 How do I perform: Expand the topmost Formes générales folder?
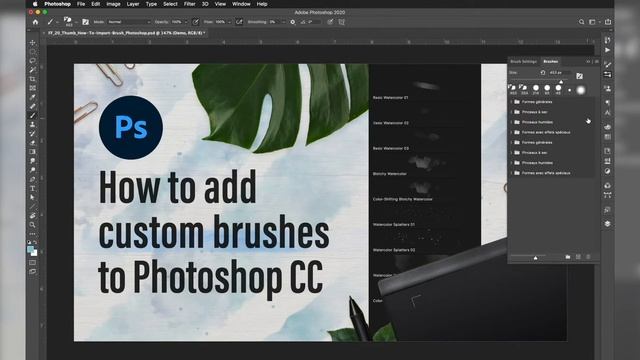coord(511,102)
